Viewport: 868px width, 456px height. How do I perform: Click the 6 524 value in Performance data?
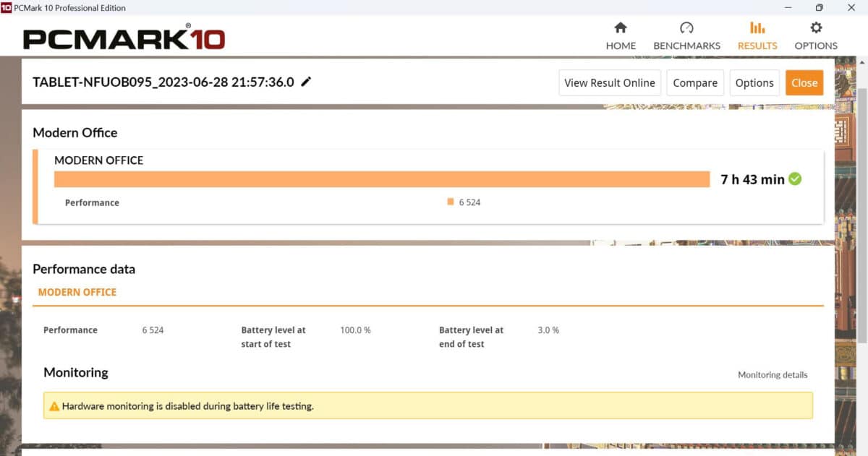point(153,330)
